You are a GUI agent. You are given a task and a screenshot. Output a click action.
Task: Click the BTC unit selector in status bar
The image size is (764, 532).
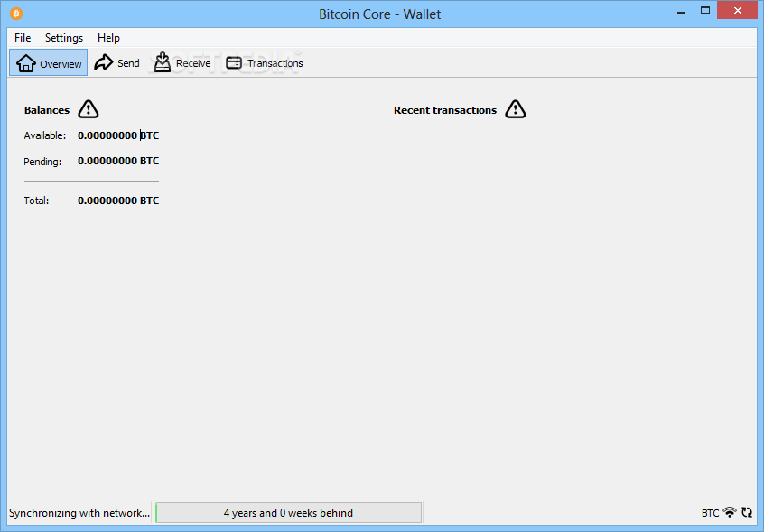point(710,513)
